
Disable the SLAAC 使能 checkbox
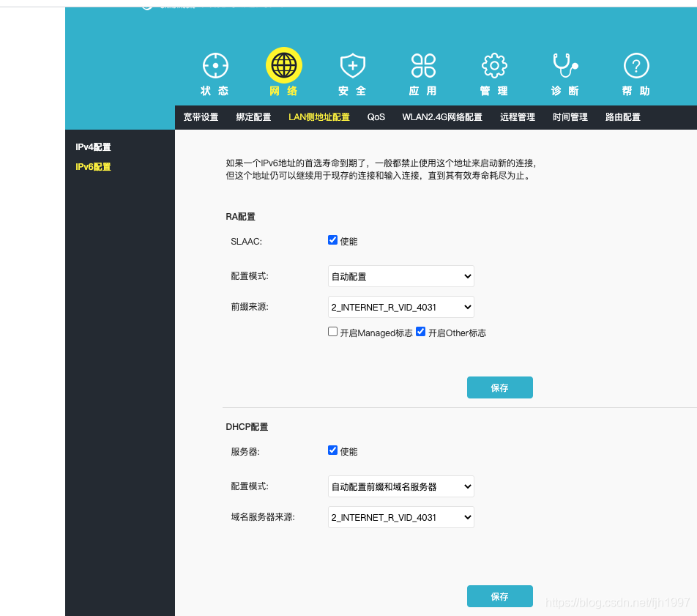pos(332,240)
